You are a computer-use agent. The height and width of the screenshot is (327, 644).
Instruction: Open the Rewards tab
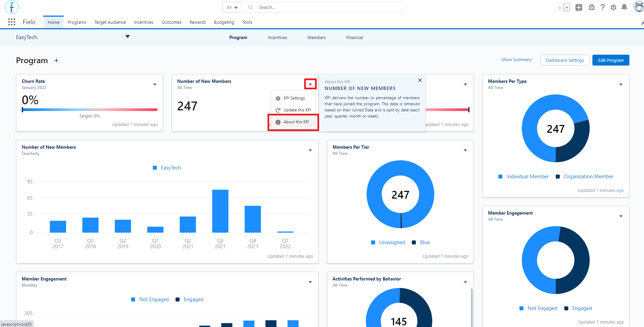(198, 22)
